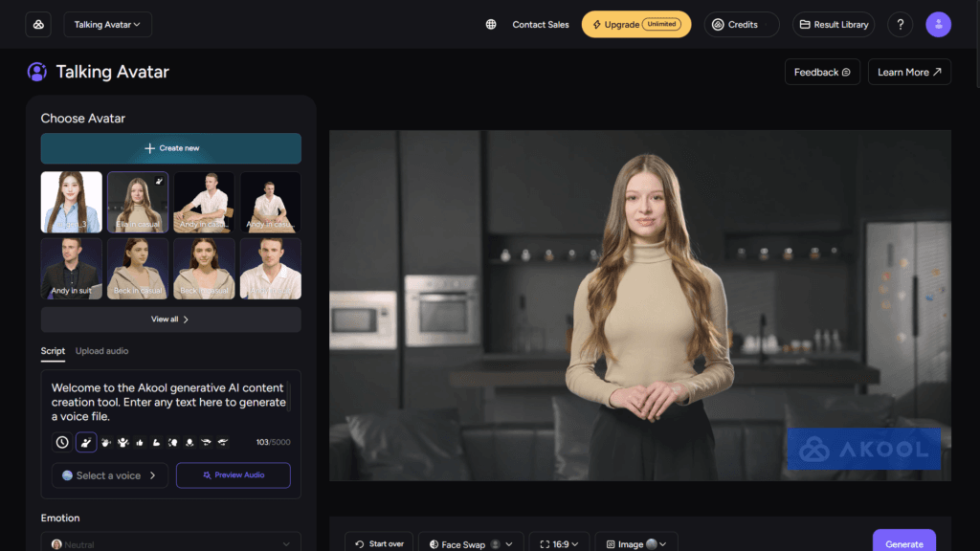Select the highlighted gesture icon in script toolbar
980x551 pixels.
coord(86,442)
